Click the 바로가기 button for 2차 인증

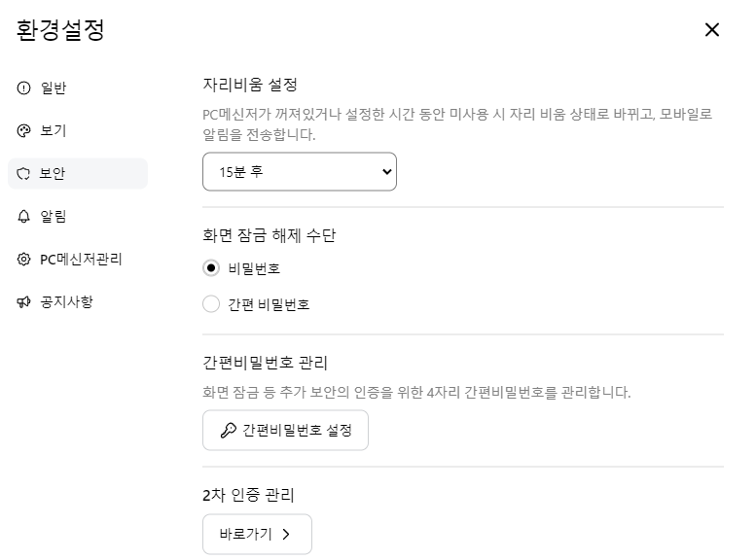pyautogui.click(x=257, y=534)
